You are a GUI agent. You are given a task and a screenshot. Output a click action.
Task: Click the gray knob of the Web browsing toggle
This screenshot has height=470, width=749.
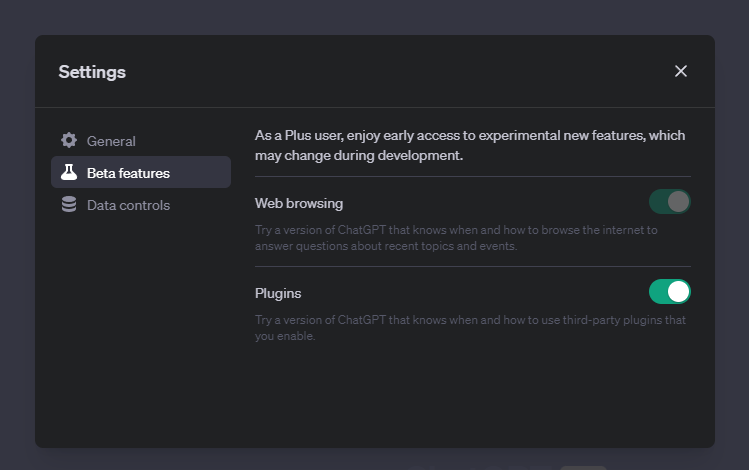(x=678, y=202)
